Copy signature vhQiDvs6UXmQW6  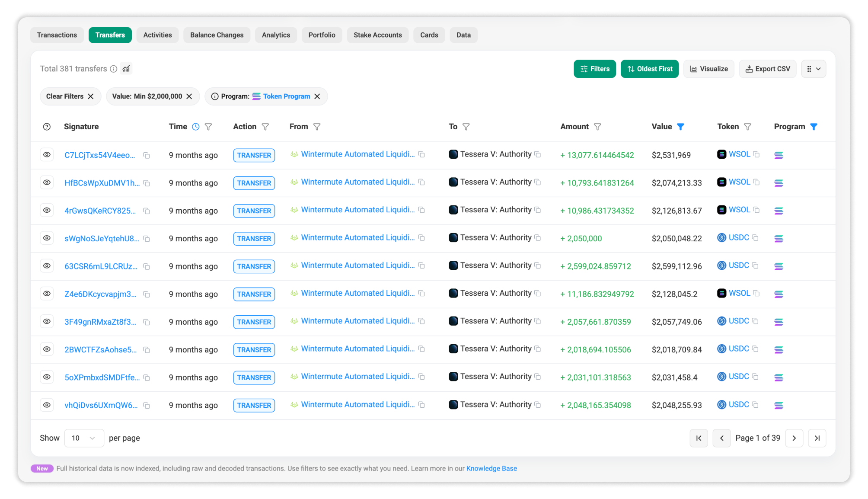click(x=147, y=406)
